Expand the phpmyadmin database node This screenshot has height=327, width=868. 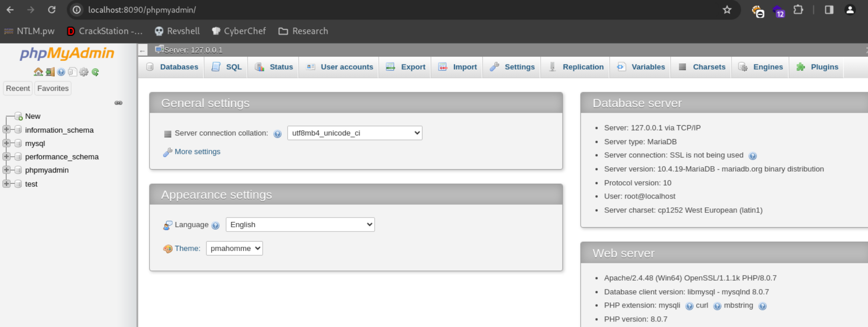(x=6, y=170)
